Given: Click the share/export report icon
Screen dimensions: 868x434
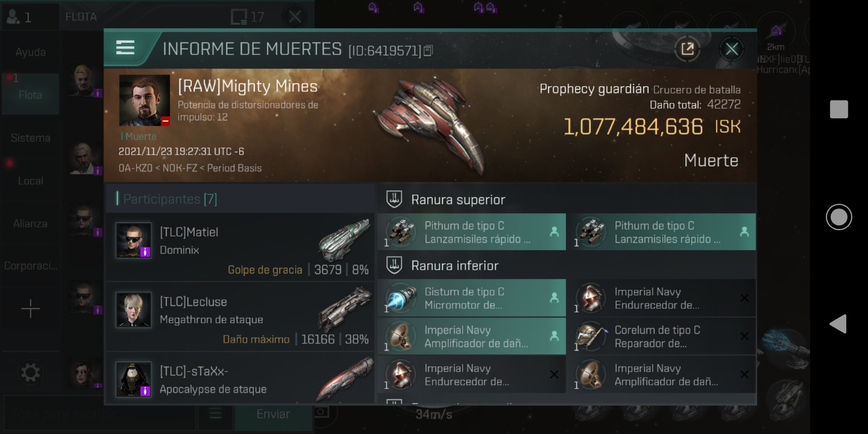Looking at the screenshot, I should 688,49.
